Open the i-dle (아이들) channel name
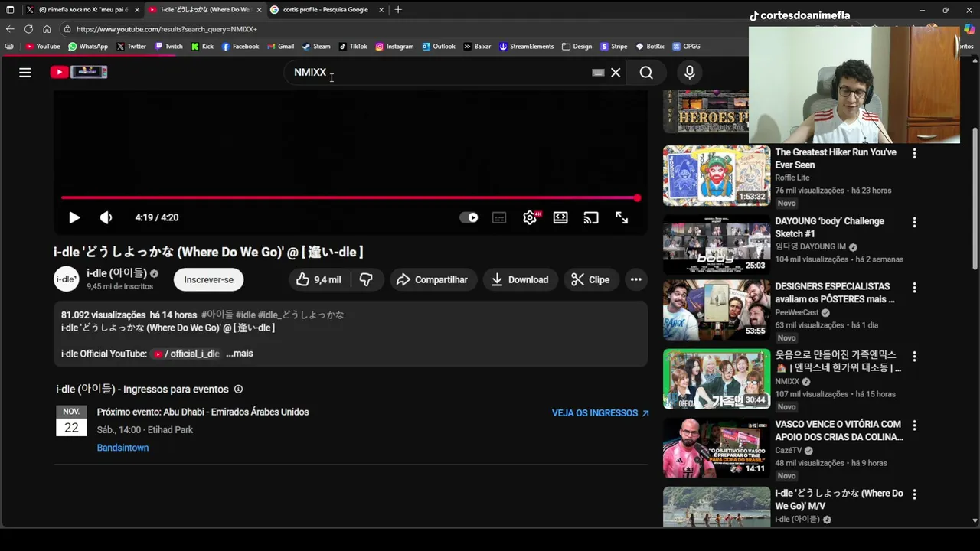 [x=116, y=273]
